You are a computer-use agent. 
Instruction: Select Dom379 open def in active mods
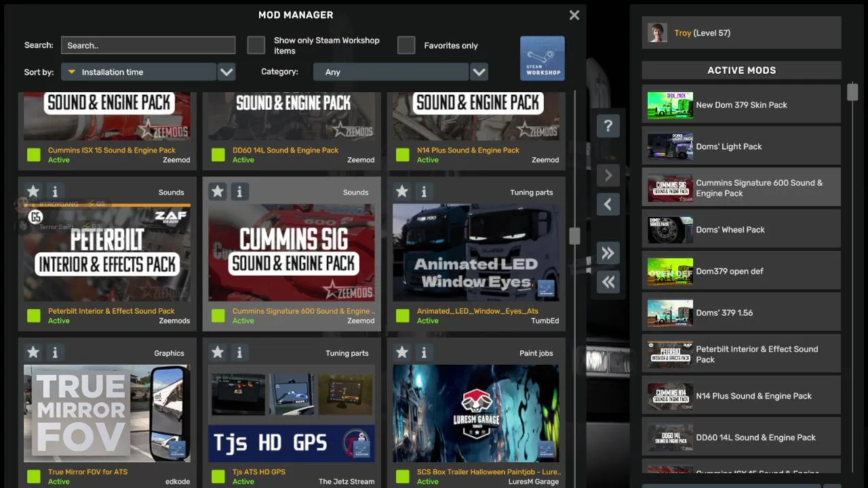pyautogui.click(x=741, y=271)
